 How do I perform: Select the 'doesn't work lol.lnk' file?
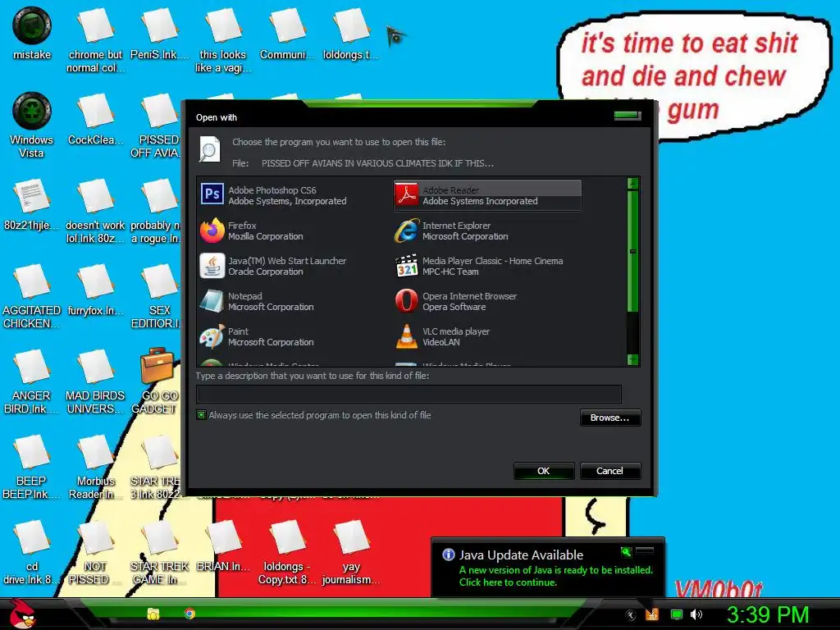95,211
